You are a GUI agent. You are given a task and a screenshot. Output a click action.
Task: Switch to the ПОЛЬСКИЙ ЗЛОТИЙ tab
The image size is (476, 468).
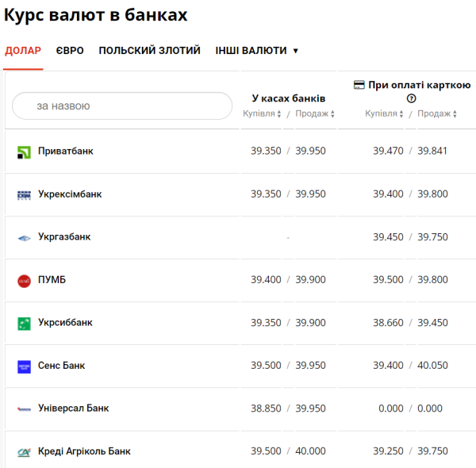pos(150,51)
